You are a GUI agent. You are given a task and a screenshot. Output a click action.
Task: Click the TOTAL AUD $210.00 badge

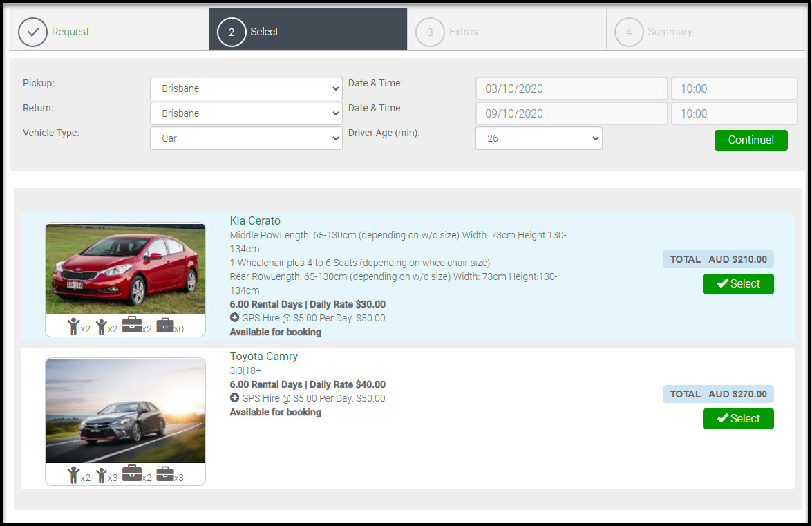718,259
